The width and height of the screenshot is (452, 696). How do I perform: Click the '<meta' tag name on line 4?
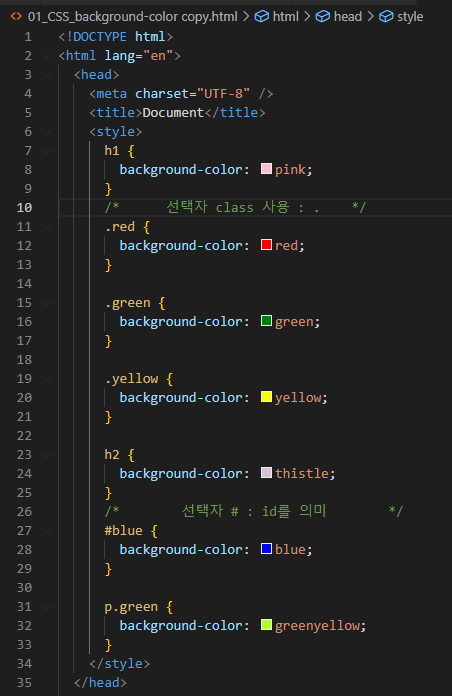[x=108, y=94]
